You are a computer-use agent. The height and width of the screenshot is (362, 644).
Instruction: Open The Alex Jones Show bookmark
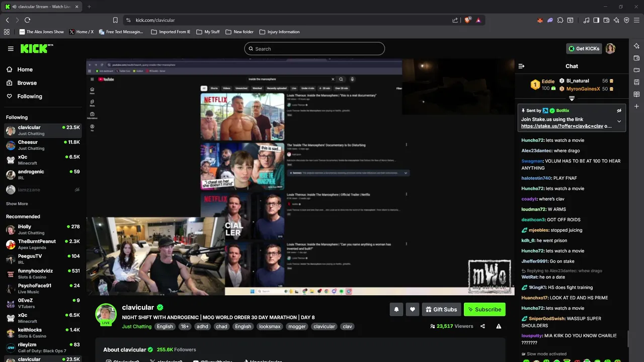(41, 32)
